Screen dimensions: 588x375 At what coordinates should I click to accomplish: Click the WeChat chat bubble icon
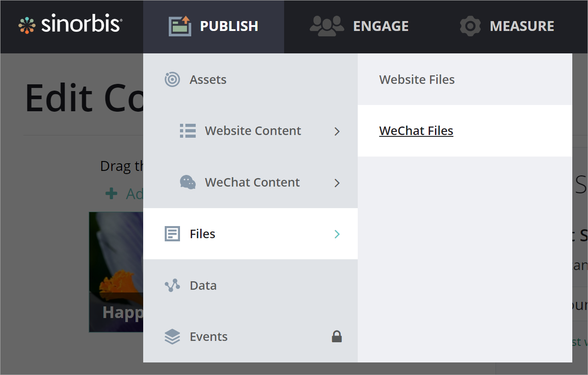pos(188,182)
